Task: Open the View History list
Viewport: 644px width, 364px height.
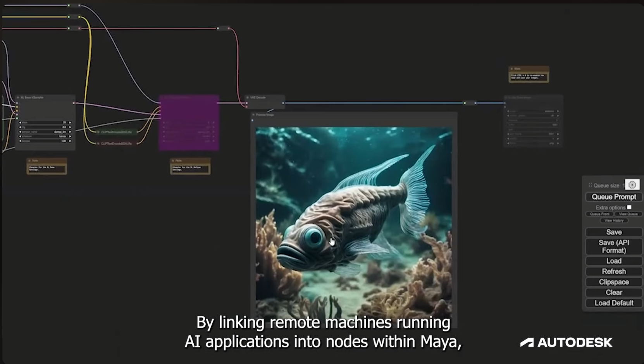Action: pos(614,221)
